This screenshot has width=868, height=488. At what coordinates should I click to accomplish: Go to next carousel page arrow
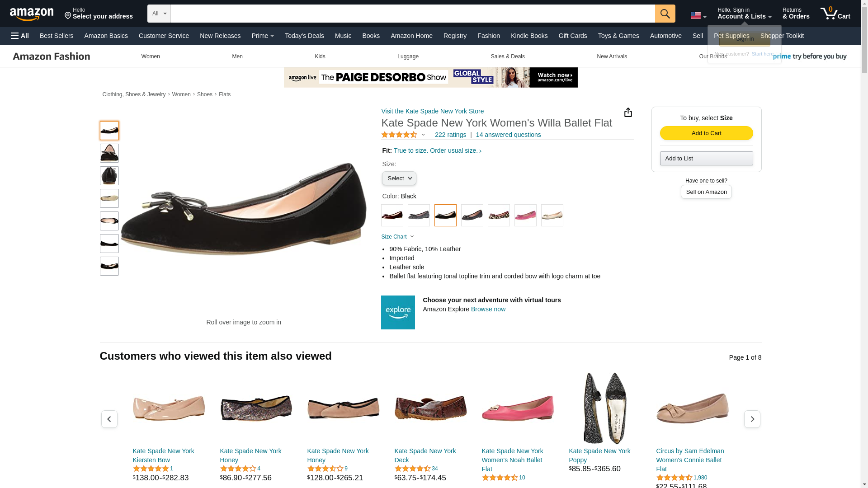752,419
